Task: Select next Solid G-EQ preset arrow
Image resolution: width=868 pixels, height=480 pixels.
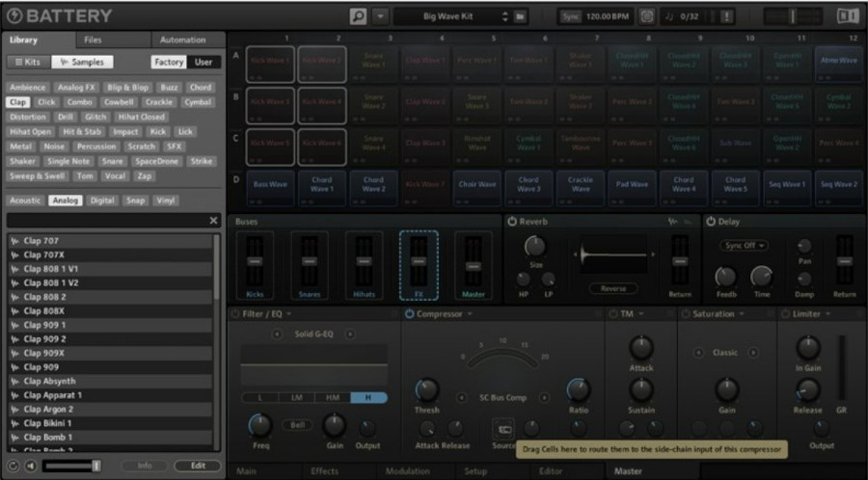Action: [350, 333]
